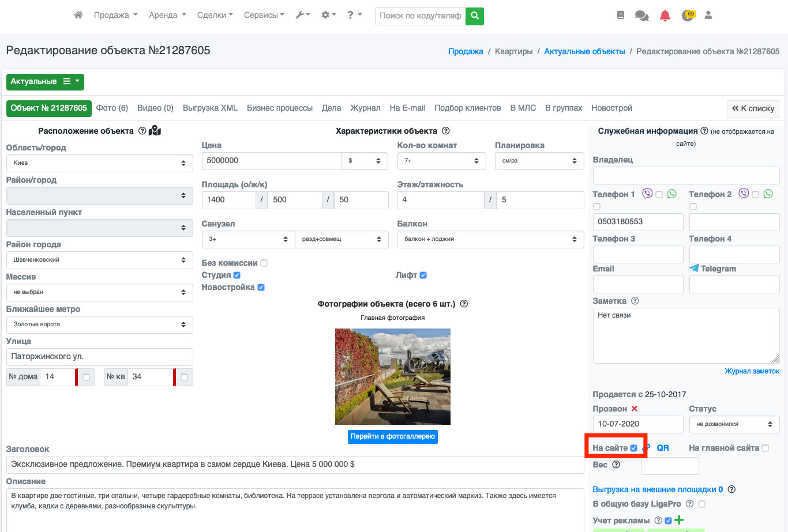The width and height of the screenshot is (788, 532).
Task: Open the Кол-во комнат dropdown
Action: click(442, 161)
